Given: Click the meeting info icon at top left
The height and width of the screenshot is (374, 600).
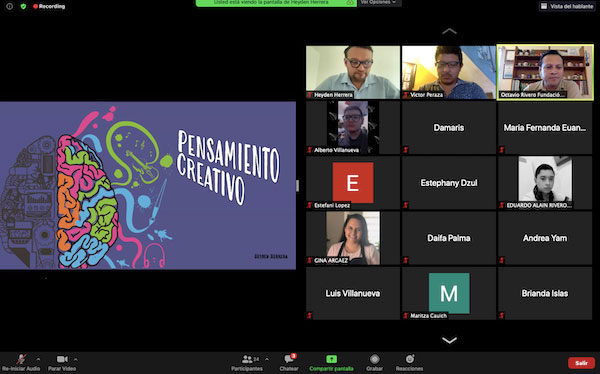Looking at the screenshot, I should (x=10, y=6).
